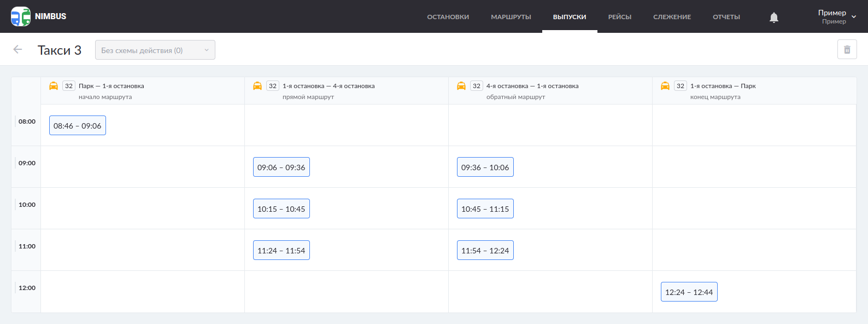868x324 pixels.
Task: Click taxi icon in конец маршрута column
Action: 665,86
